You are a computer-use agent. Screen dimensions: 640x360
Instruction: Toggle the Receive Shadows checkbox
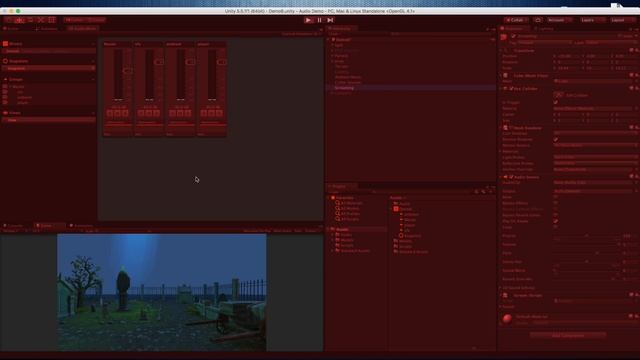tap(556, 139)
